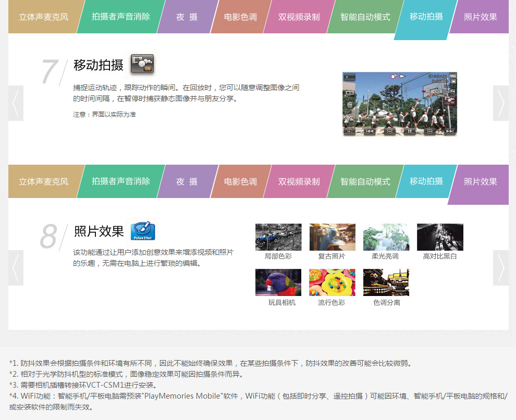Select 智能自动模式 tab above section 8
Image resolution: width=516 pixels, height=420 pixels.
[x=365, y=182]
